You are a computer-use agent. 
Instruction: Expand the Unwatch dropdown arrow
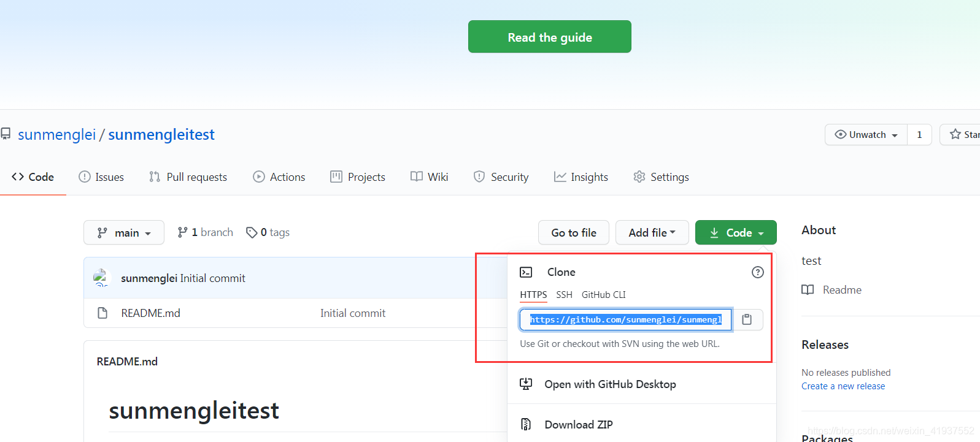895,135
